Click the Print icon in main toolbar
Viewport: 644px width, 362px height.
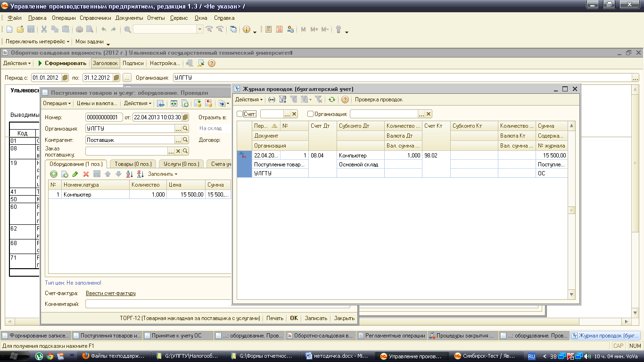tap(79, 29)
